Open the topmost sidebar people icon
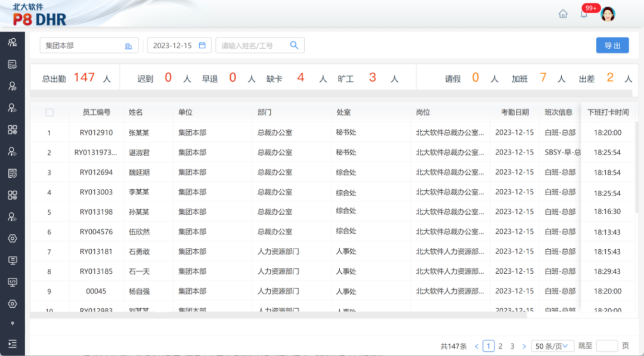644x356 pixels. click(12, 42)
